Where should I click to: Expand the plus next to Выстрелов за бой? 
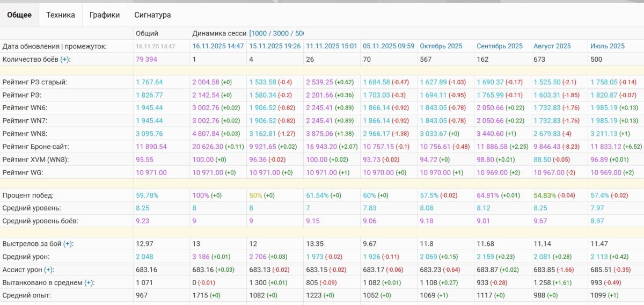click(68, 244)
